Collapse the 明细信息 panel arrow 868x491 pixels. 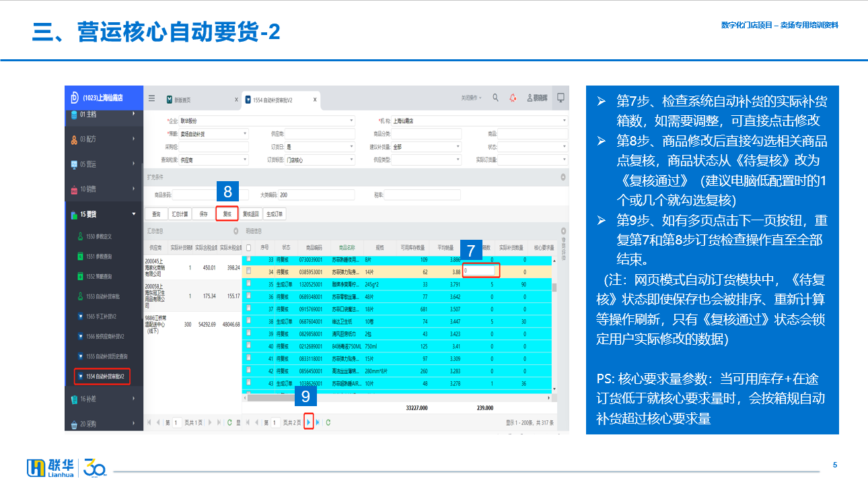click(x=563, y=231)
